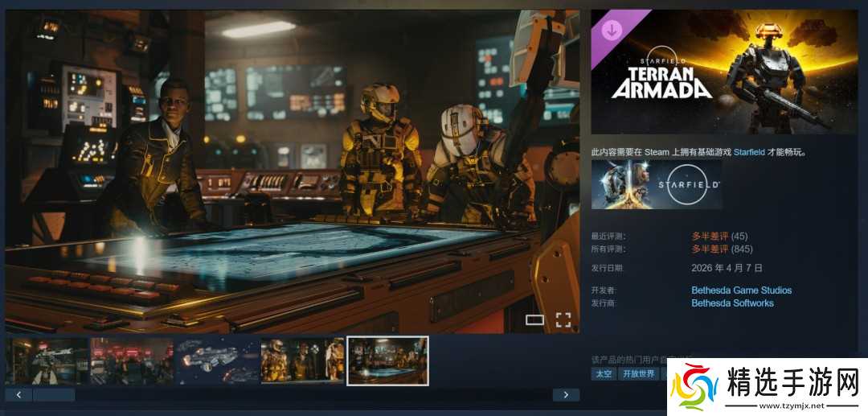Toggle the theater mode rectangle icon

[534, 319]
